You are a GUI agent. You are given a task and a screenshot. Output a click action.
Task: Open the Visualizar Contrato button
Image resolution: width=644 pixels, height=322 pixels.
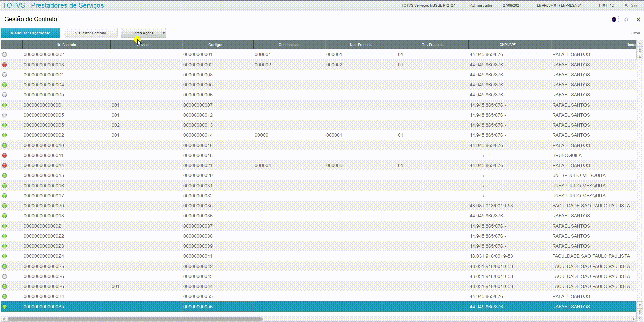click(90, 33)
